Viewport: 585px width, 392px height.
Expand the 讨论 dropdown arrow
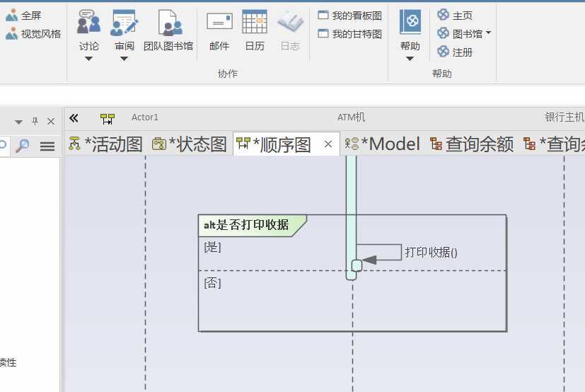coord(88,59)
